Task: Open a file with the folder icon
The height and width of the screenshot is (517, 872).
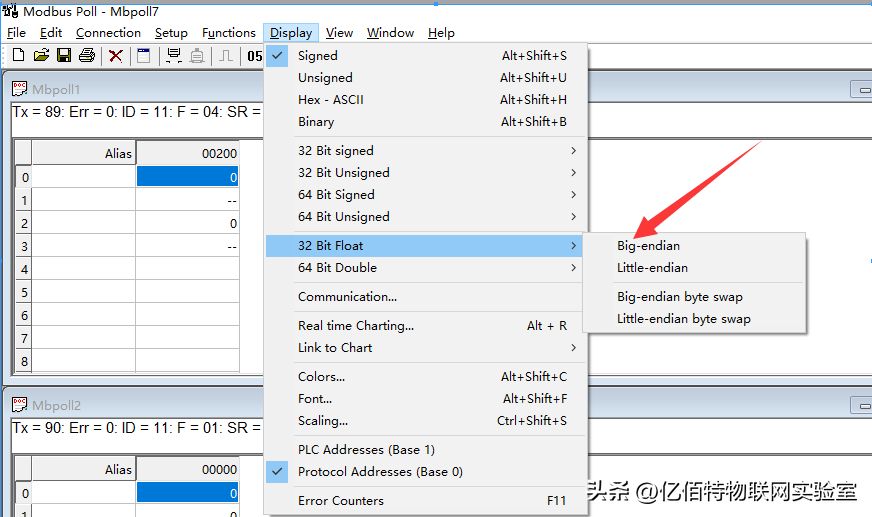Action: 41,55
